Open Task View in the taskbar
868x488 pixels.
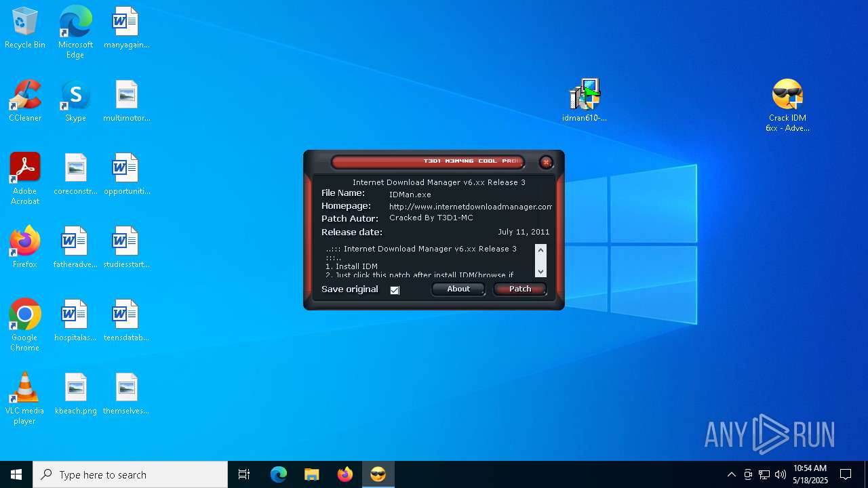click(x=244, y=474)
